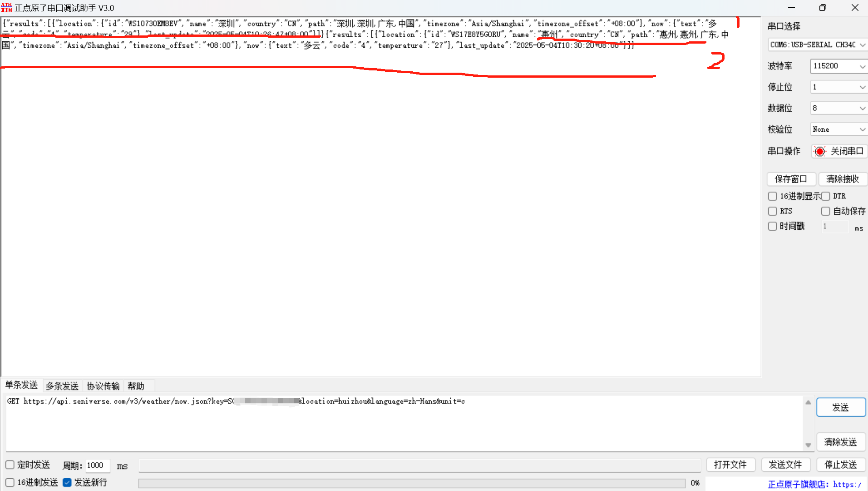
Task: Toggle the 16进制发送 checkbox
Action: click(x=10, y=482)
